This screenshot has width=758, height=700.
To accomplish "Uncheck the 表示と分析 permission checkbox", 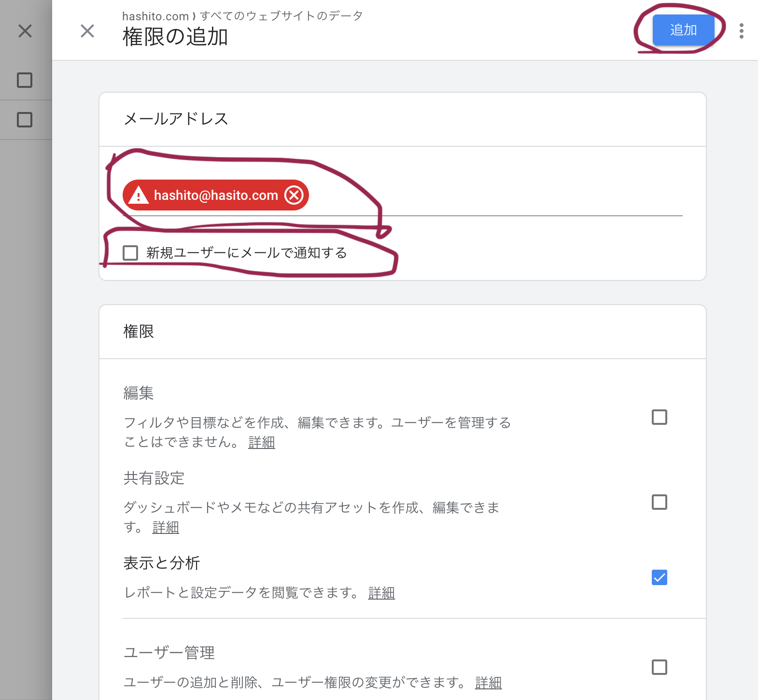I will click(x=659, y=577).
